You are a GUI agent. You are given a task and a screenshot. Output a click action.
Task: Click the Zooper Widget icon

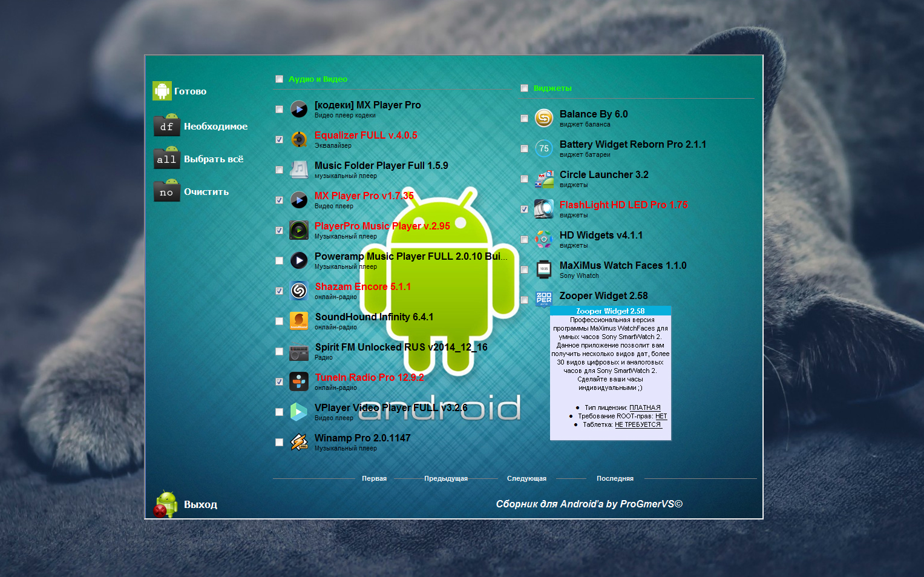tap(544, 298)
